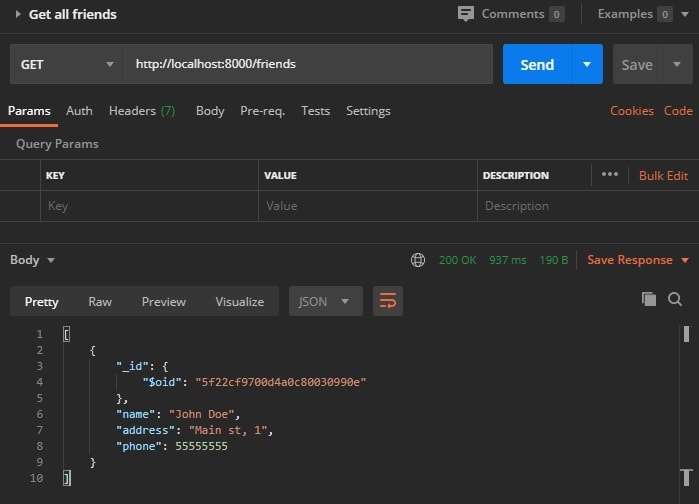
Task: Open the Cookies link
Action: click(x=632, y=111)
